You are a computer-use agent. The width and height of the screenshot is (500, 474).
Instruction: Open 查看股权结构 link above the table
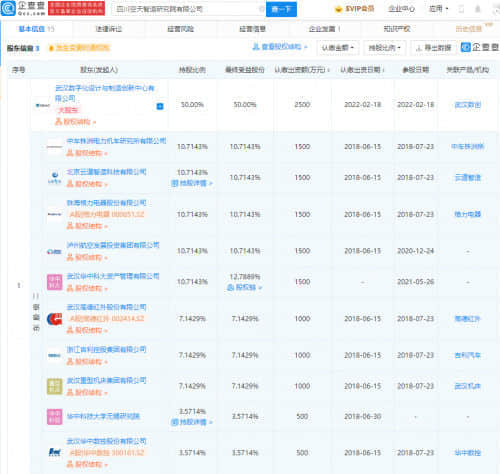[x=279, y=47]
